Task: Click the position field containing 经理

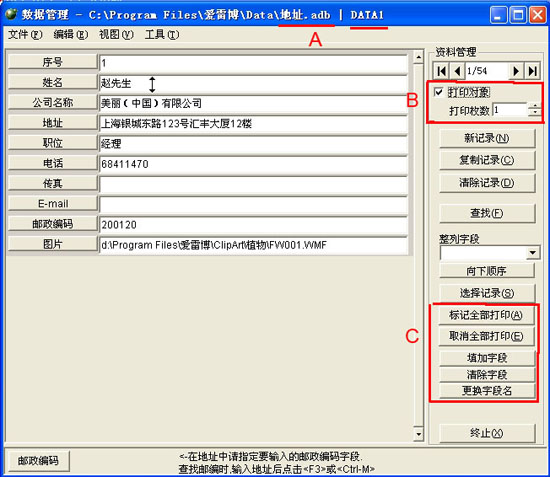Action: point(254,144)
